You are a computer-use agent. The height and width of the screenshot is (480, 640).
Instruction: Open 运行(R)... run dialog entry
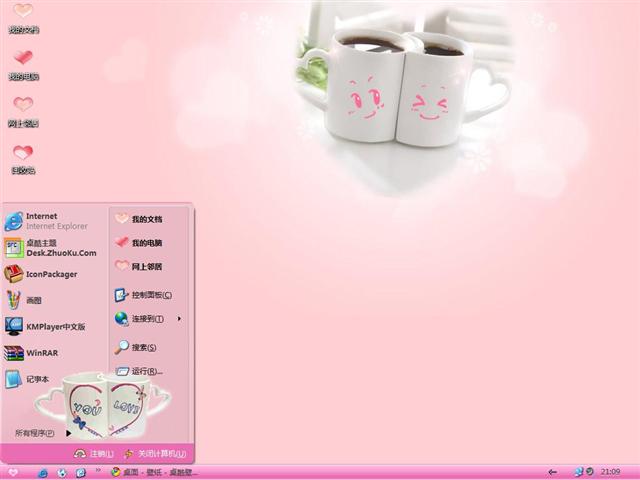coord(139,371)
